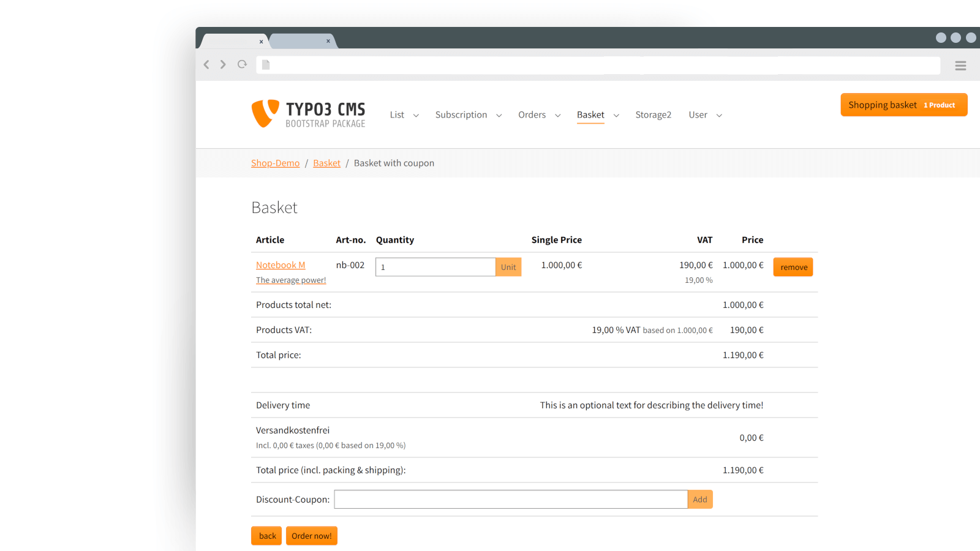Open the Notebook M product link

[281, 265]
